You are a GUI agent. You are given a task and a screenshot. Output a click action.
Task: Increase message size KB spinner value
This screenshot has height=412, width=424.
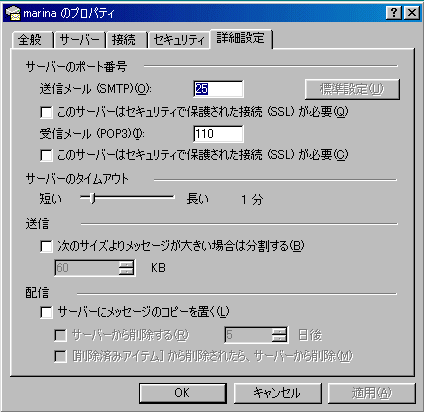(x=126, y=264)
